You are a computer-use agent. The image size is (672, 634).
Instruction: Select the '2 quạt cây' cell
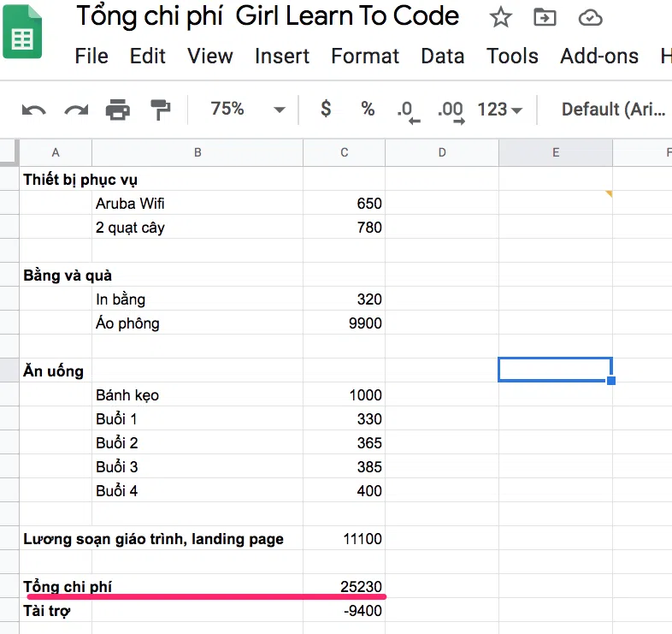tap(197, 228)
